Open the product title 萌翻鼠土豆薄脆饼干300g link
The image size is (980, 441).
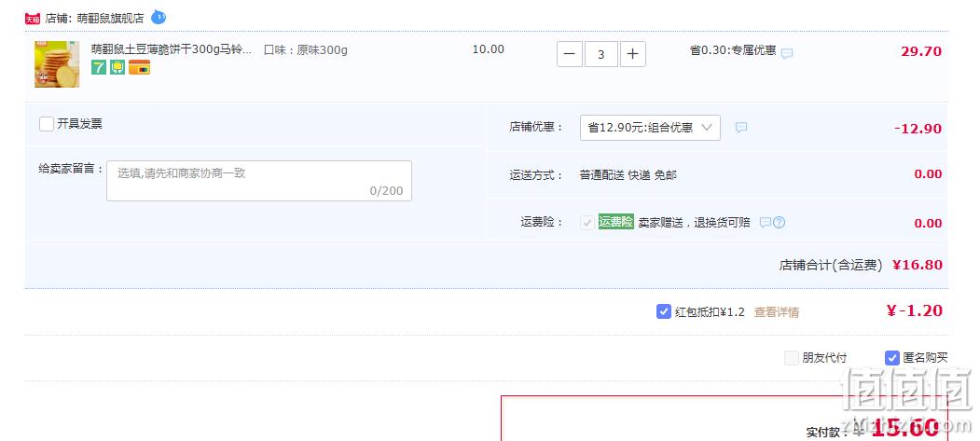(172, 49)
